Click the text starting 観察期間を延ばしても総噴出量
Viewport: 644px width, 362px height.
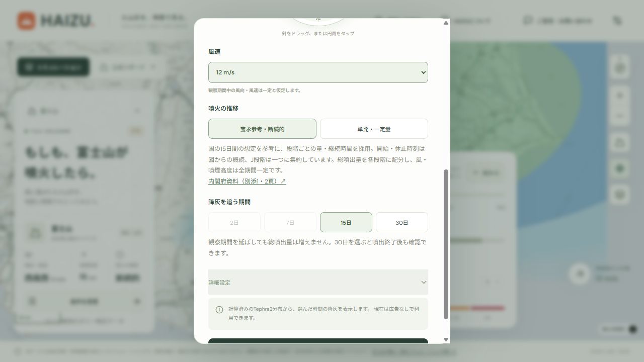pyautogui.click(x=317, y=248)
